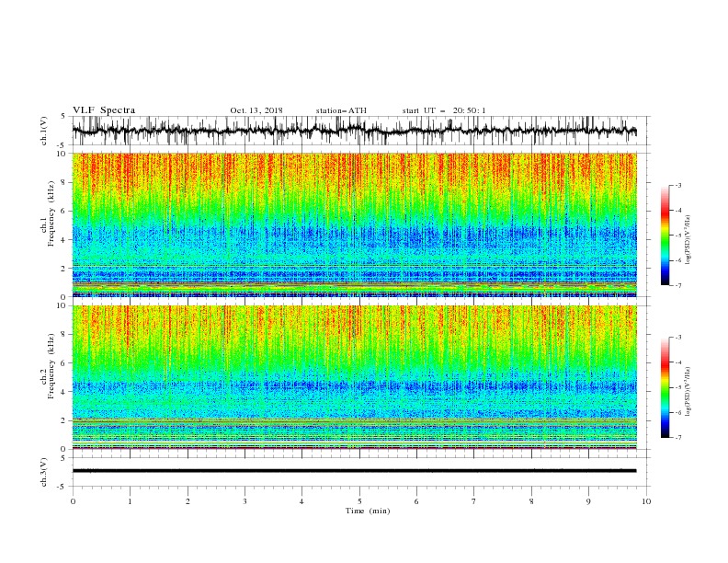Click the time axis tick "0"
The width and height of the screenshot is (728, 563).
[x=73, y=501]
